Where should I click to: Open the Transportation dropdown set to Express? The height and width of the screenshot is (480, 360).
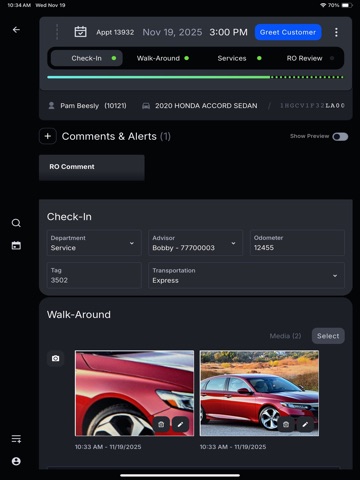point(246,276)
